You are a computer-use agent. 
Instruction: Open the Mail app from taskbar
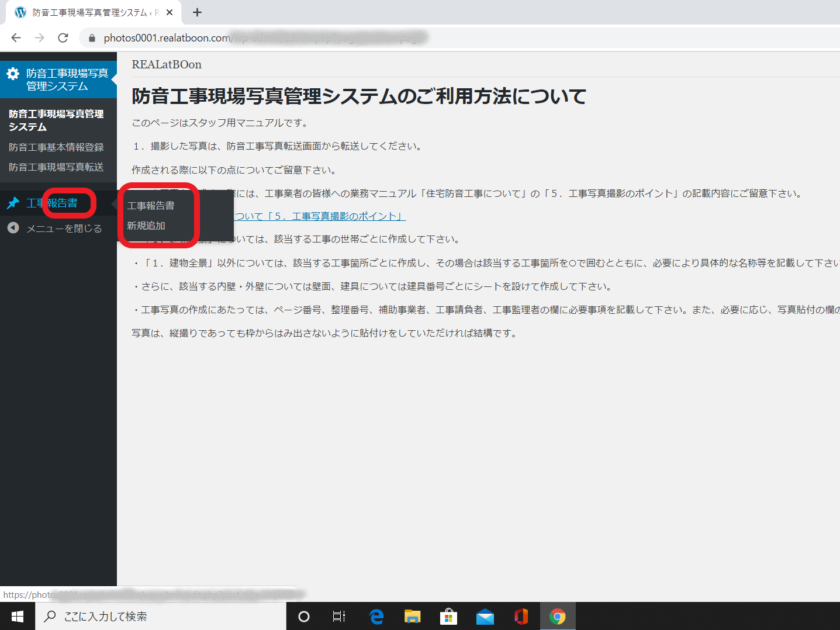(485, 617)
